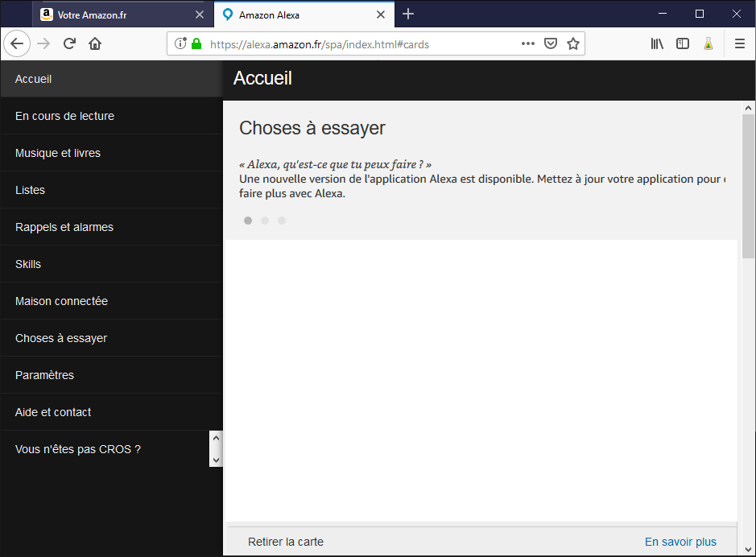Click the En savoir plus link

pos(680,542)
